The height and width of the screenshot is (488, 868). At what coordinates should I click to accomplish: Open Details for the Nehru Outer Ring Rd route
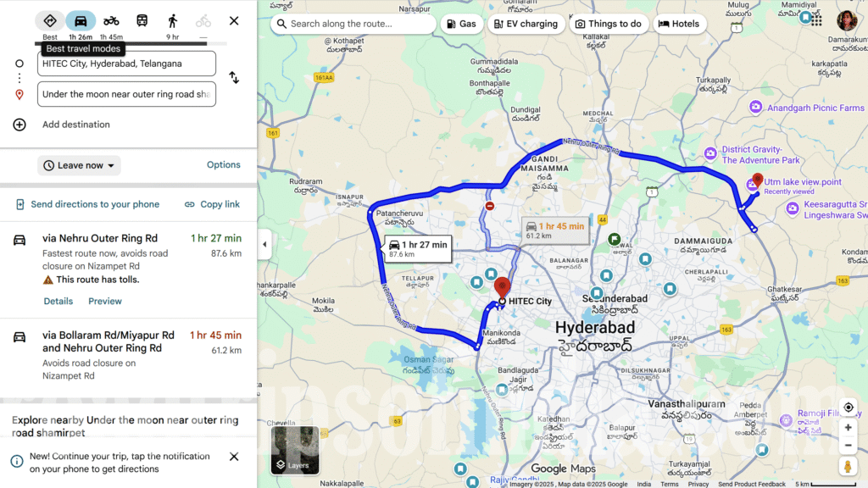click(x=58, y=301)
